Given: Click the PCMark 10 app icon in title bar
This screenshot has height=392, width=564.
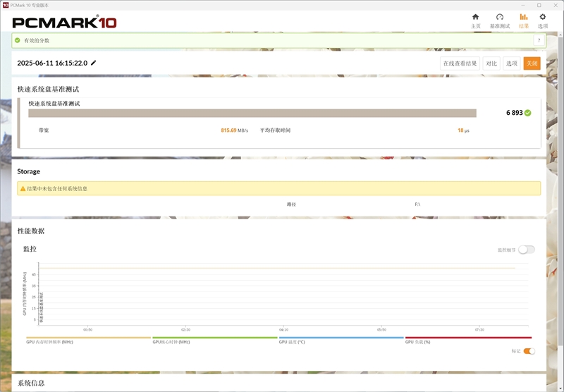Looking at the screenshot, I should point(6,5).
